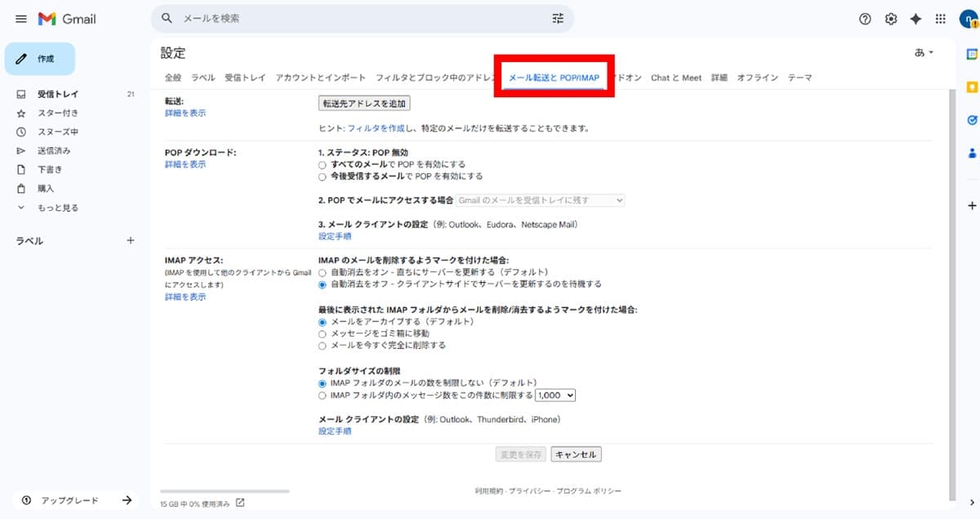
Task: Click the Gemini sparkle icon
Action: 915,19
